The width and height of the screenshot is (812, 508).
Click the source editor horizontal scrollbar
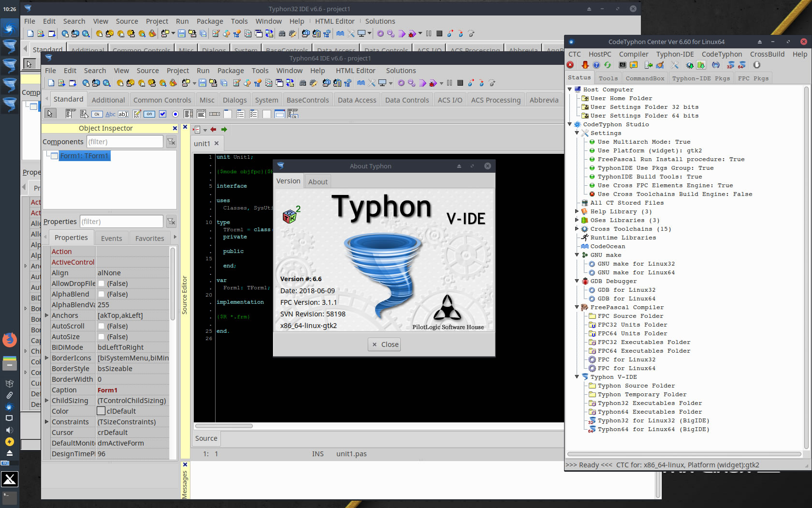point(224,426)
